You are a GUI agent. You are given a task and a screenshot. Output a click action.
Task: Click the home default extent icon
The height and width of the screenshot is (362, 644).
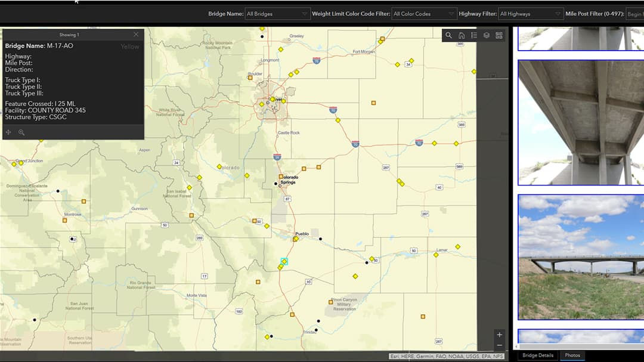pyautogui.click(x=462, y=35)
